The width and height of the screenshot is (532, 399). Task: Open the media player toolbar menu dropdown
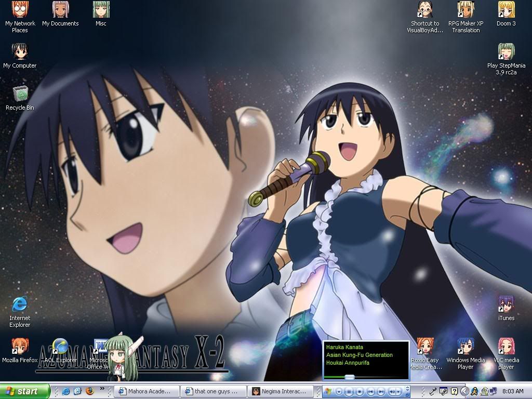[x=339, y=391]
